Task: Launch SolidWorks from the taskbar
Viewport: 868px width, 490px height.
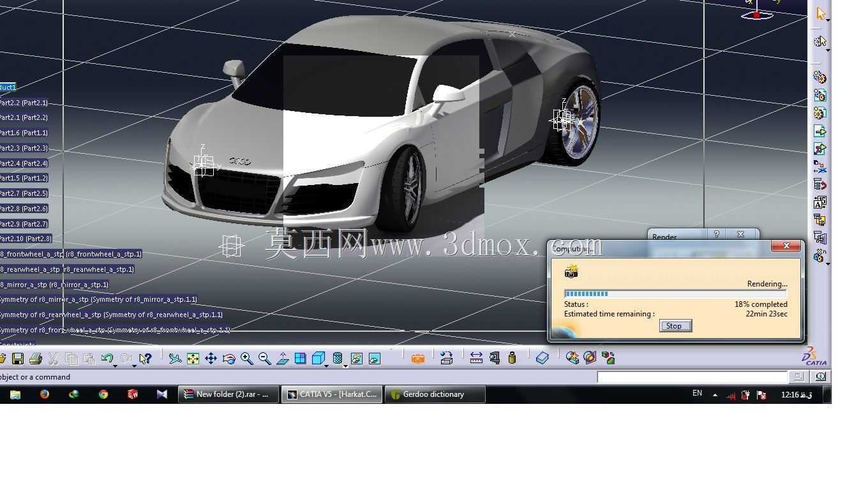Action: (133, 394)
